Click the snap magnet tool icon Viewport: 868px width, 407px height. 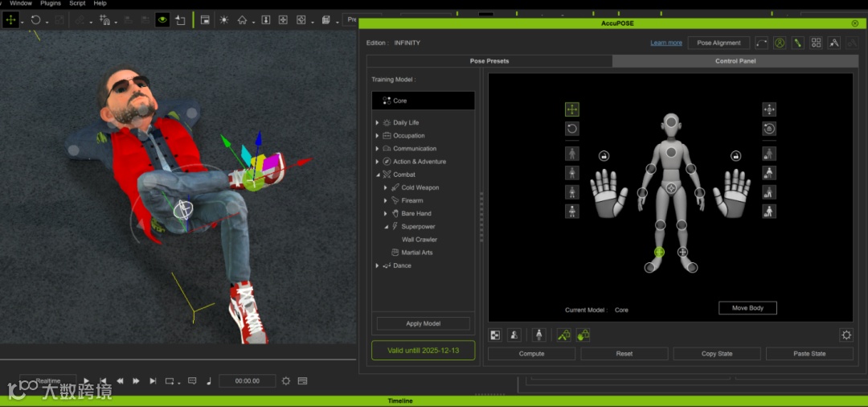[104, 20]
